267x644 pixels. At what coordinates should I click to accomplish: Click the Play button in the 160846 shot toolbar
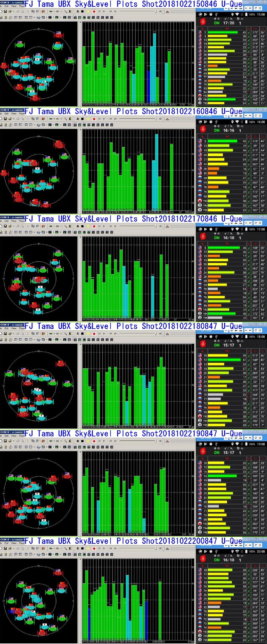point(104,119)
